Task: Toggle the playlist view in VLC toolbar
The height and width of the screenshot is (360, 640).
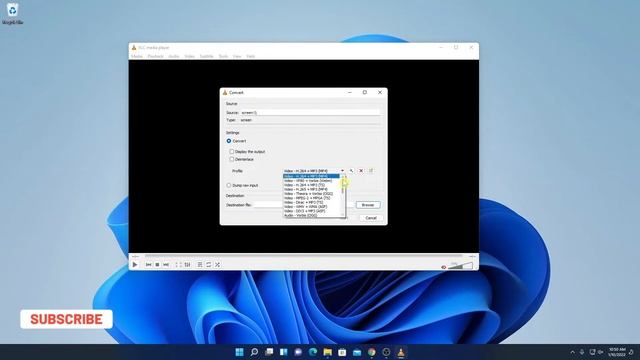Action: [200, 265]
